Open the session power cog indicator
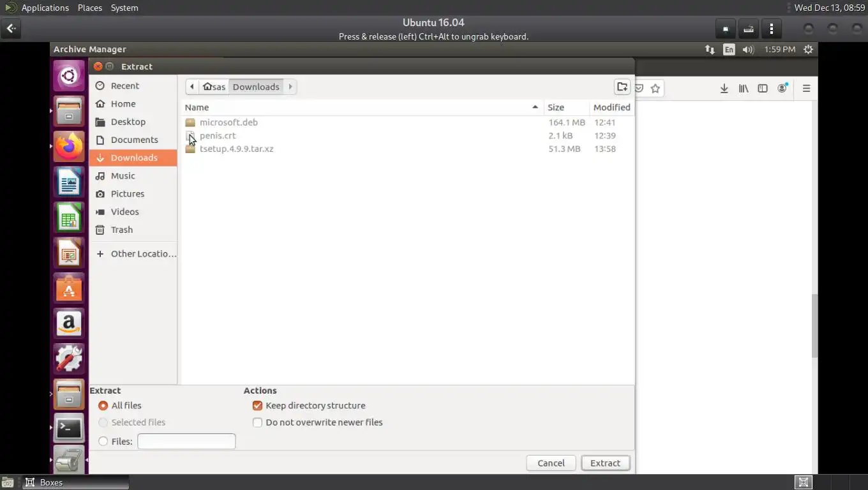Image resolution: width=868 pixels, height=490 pixels. click(809, 50)
